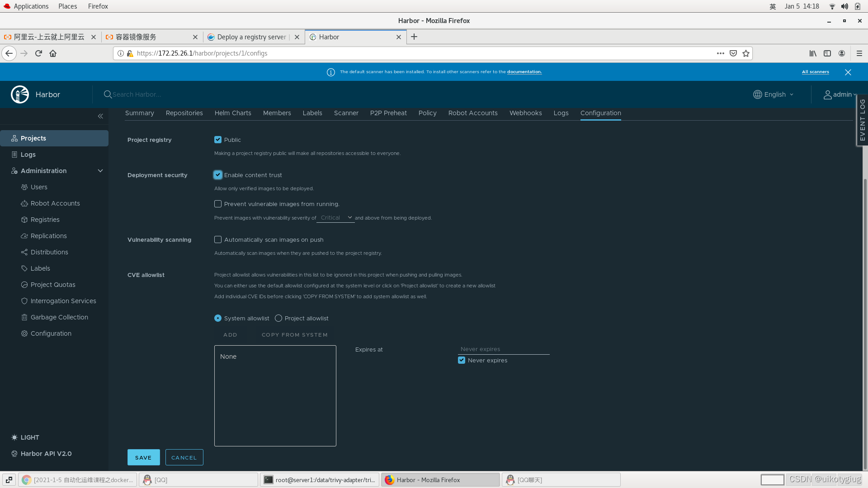Click COPY FROM SYSTEM button
This screenshot has height=488, width=868.
coord(295,335)
